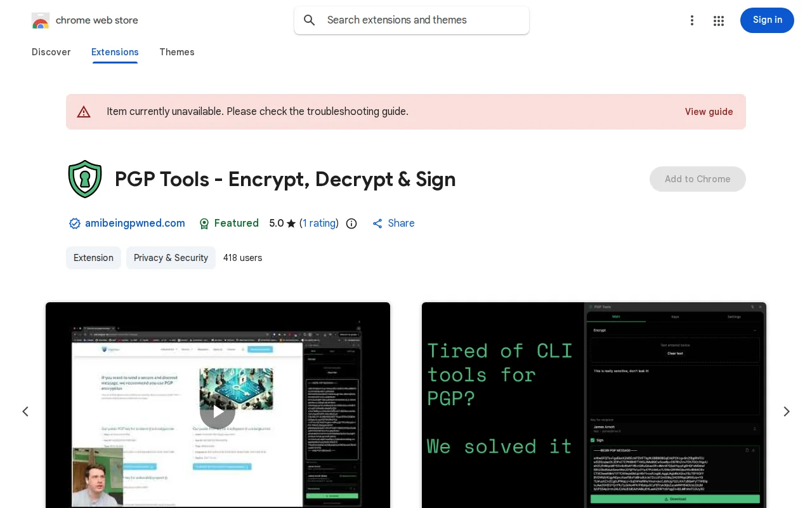Focus the Search extensions and themes field

coord(412,20)
